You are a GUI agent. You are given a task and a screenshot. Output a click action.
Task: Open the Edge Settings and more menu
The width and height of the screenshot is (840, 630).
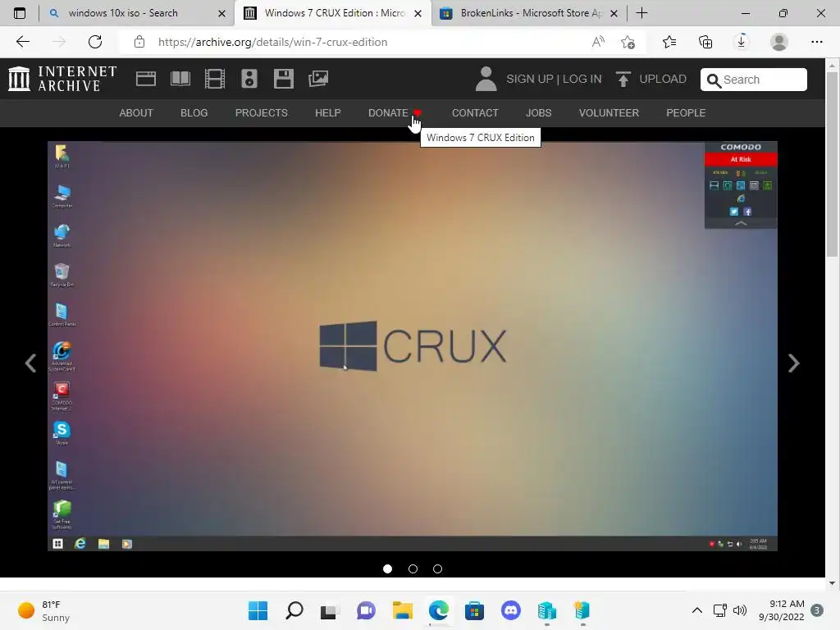(816, 42)
